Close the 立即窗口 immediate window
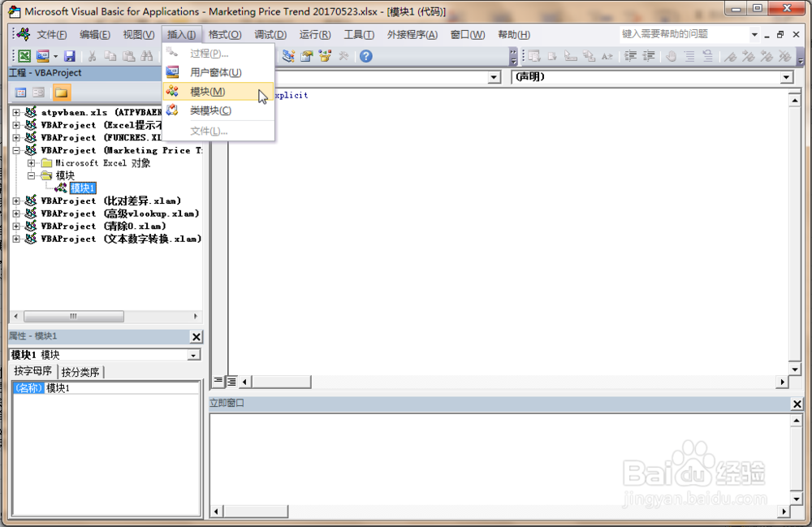The width and height of the screenshot is (812, 527). (797, 404)
